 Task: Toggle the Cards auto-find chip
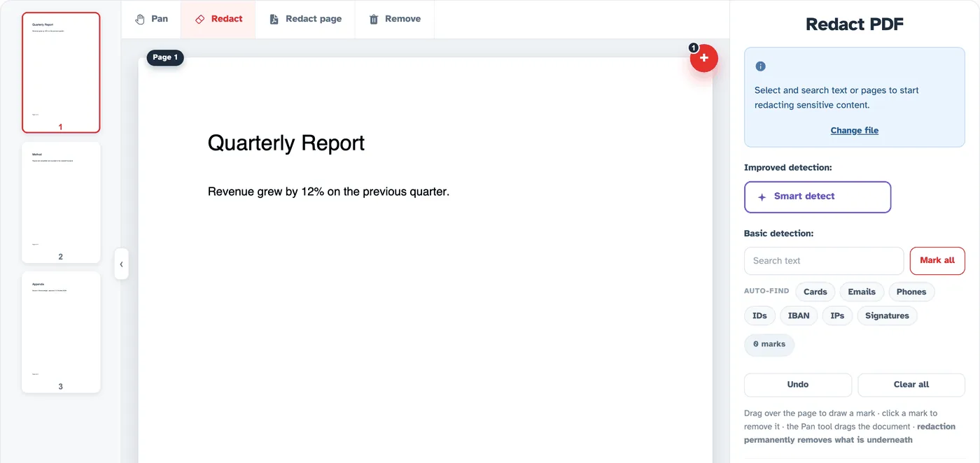click(815, 292)
